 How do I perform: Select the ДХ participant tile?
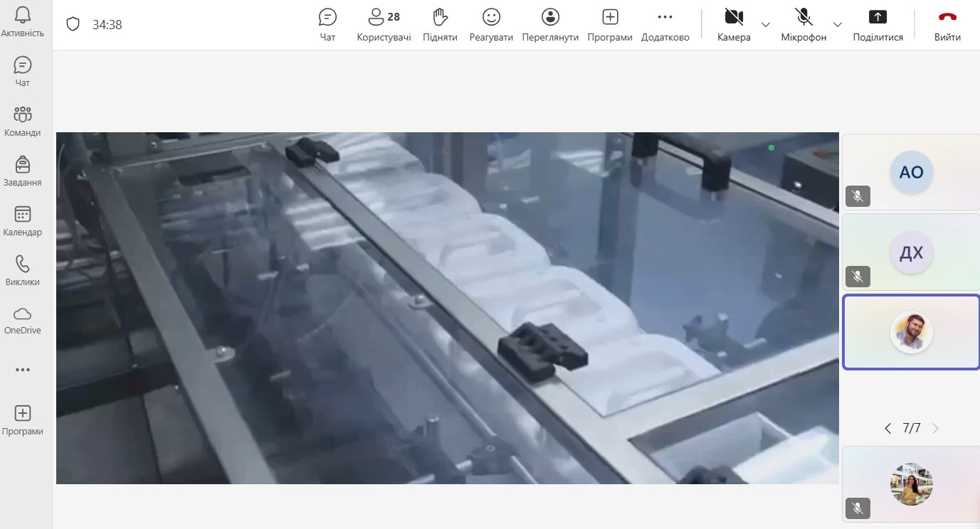(911, 252)
